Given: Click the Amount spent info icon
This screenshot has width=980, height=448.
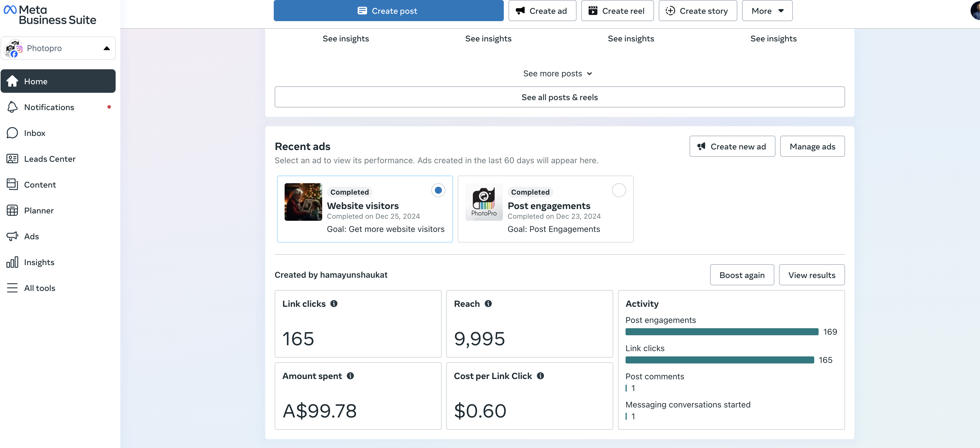Looking at the screenshot, I should coord(350,376).
